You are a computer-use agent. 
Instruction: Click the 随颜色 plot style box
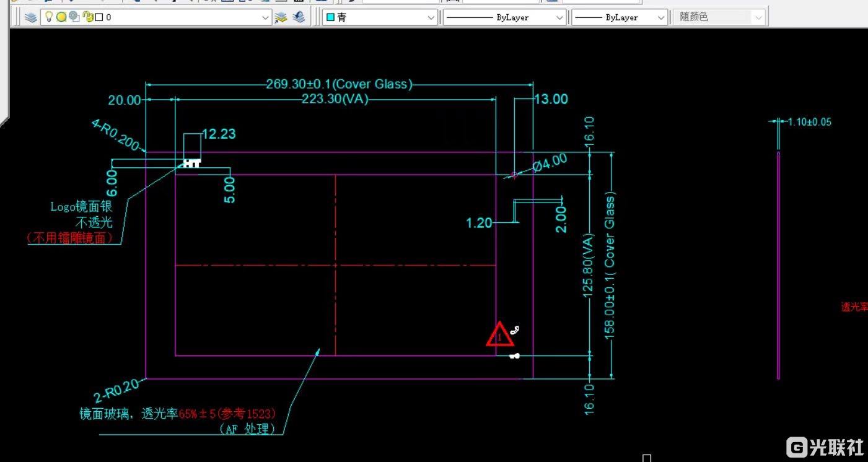pyautogui.click(x=719, y=17)
